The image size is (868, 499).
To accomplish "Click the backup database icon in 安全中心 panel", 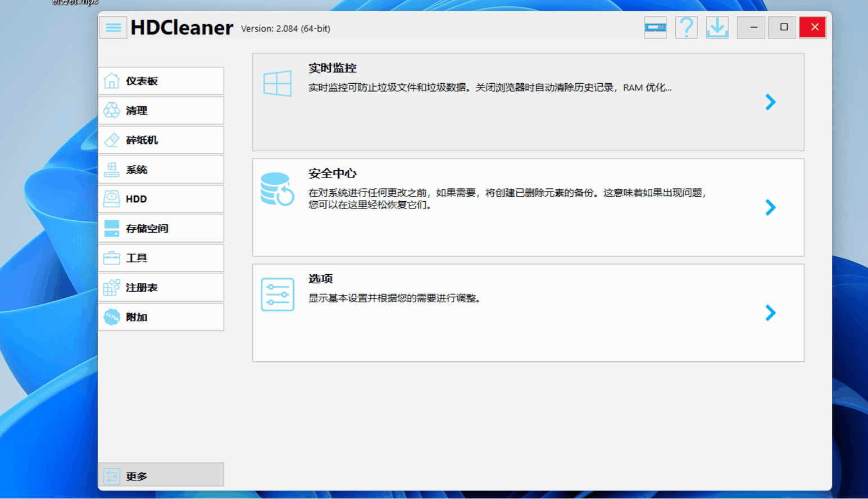I will 277,189.
